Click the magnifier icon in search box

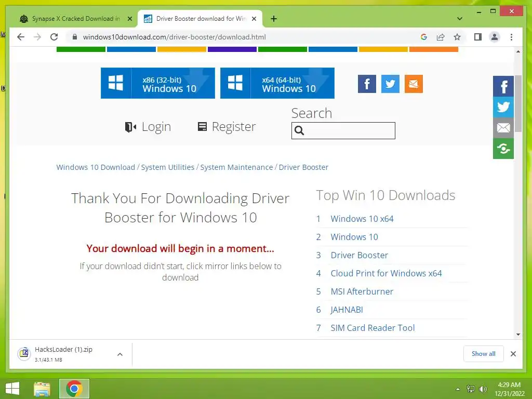point(299,130)
